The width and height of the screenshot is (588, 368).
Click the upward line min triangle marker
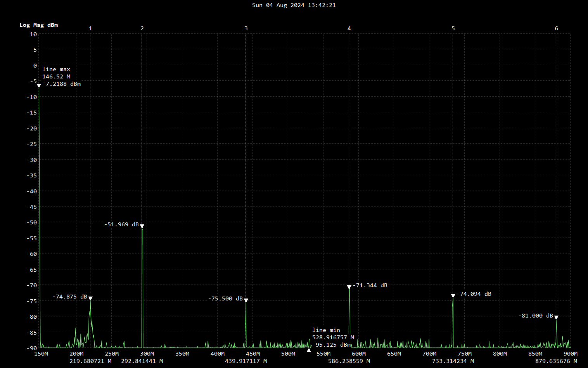click(x=309, y=350)
